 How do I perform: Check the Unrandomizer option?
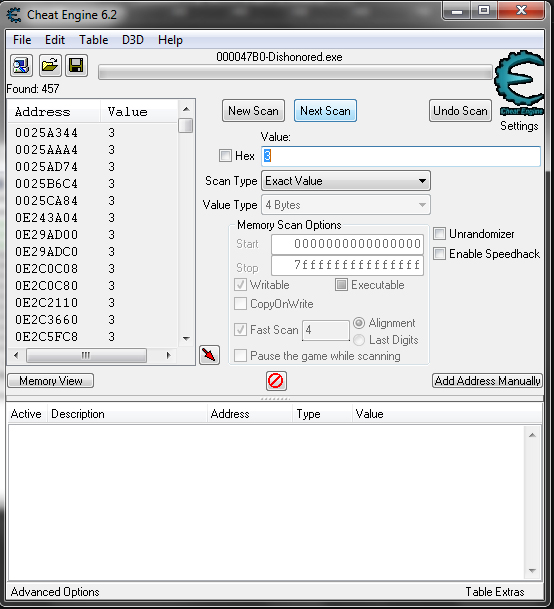click(x=439, y=234)
